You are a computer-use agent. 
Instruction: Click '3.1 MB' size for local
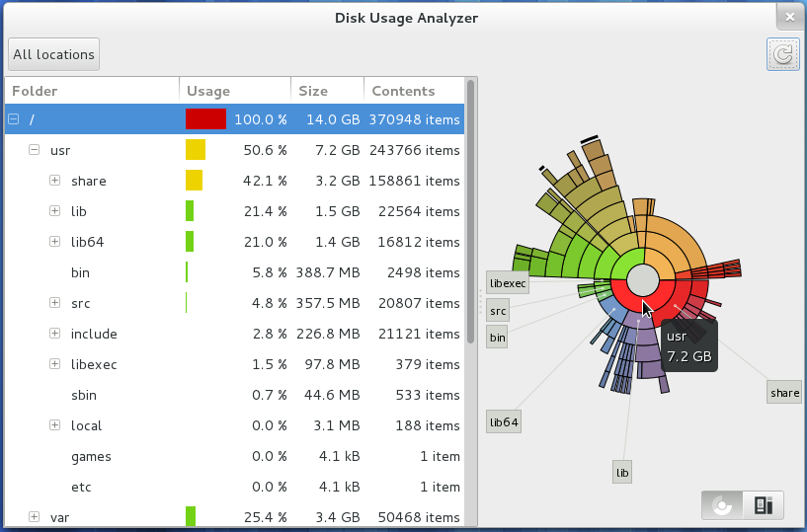(337, 425)
